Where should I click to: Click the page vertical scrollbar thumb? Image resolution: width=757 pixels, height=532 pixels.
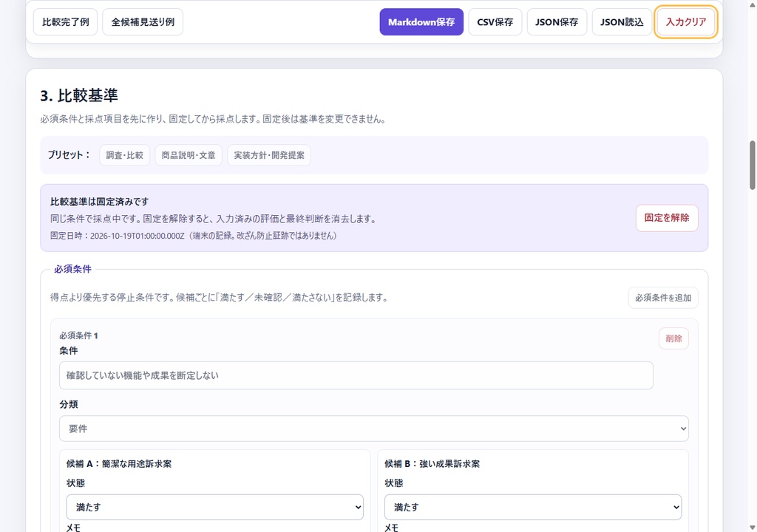[x=752, y=165]
